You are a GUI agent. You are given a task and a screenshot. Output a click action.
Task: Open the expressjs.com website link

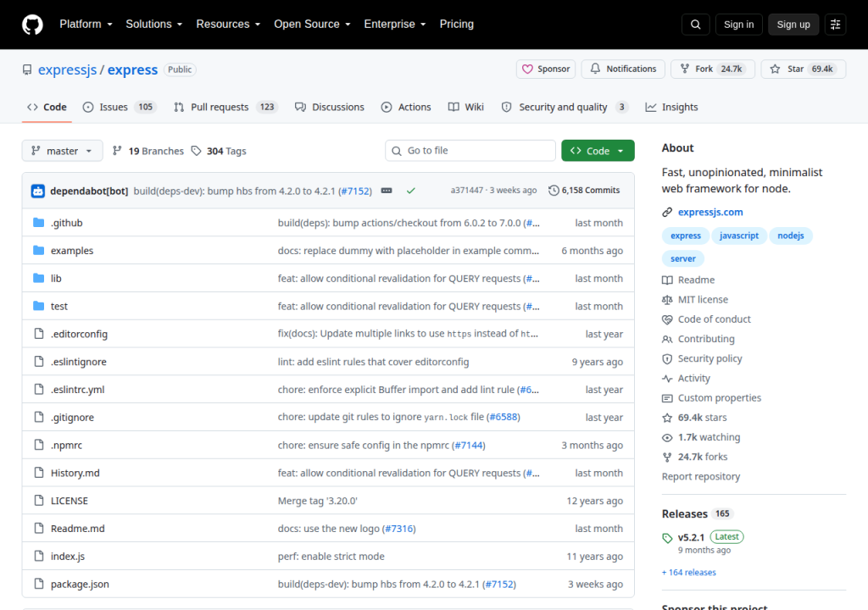click(710, 212)
